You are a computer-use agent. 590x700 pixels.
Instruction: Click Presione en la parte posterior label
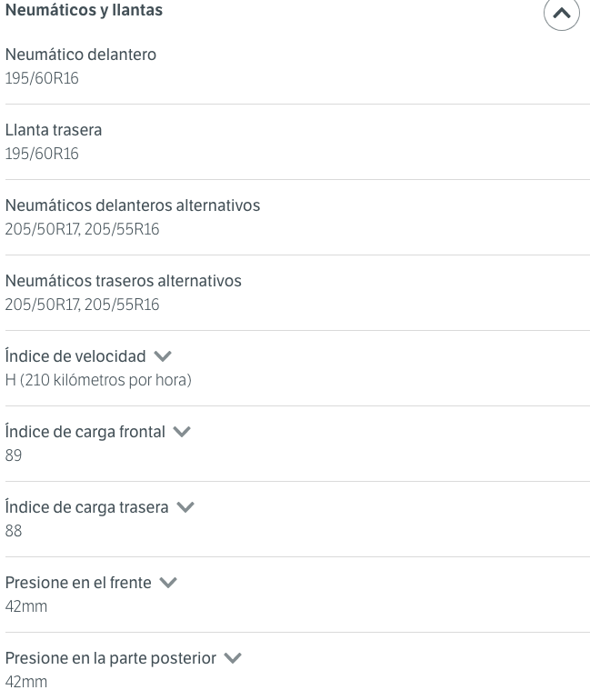111,658
